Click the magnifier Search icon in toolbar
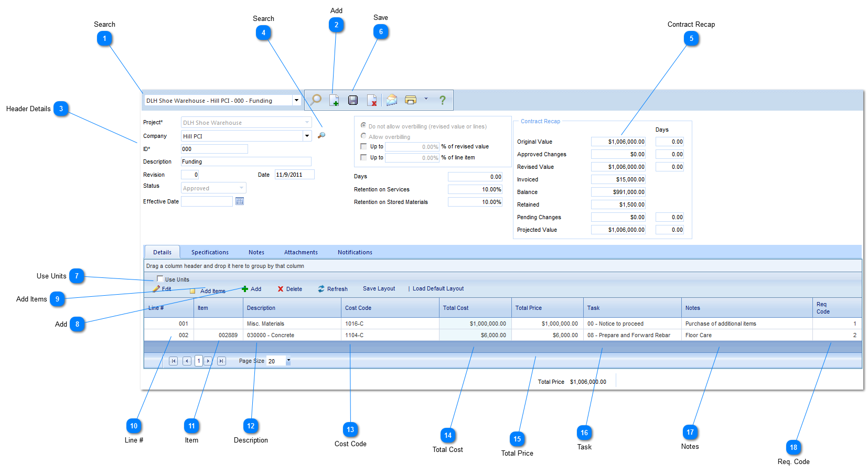 [316, 100]
